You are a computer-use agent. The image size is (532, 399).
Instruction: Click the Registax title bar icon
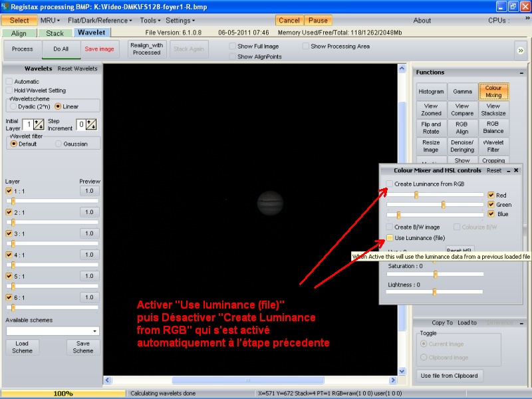point(5,7)
